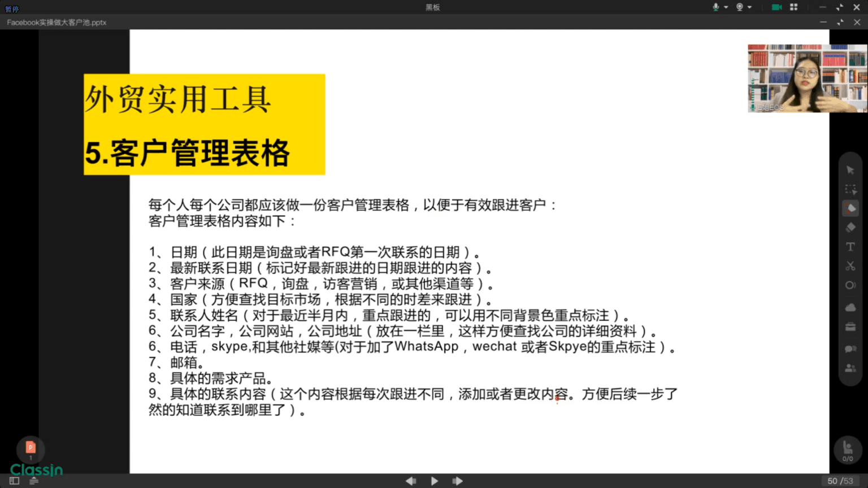Open the participants list

click(850, 368)
